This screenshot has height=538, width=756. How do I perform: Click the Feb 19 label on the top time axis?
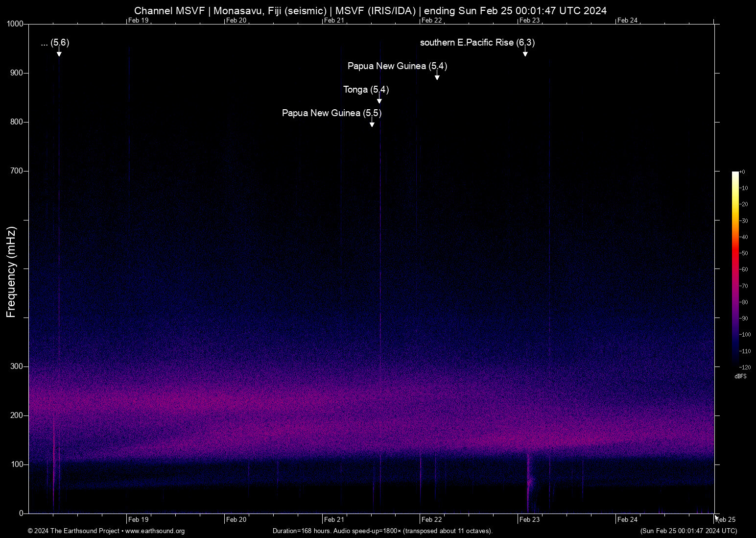click(x=138, y=20)
